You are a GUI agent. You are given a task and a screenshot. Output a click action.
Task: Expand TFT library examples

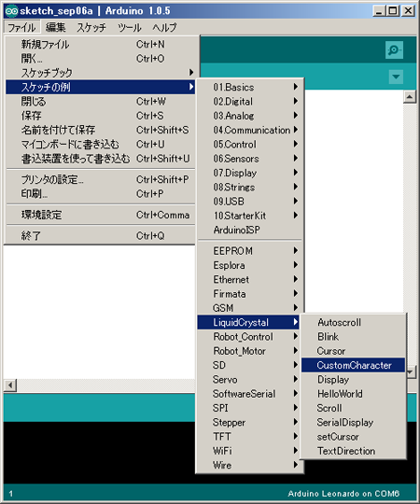[x=249, y=437]
